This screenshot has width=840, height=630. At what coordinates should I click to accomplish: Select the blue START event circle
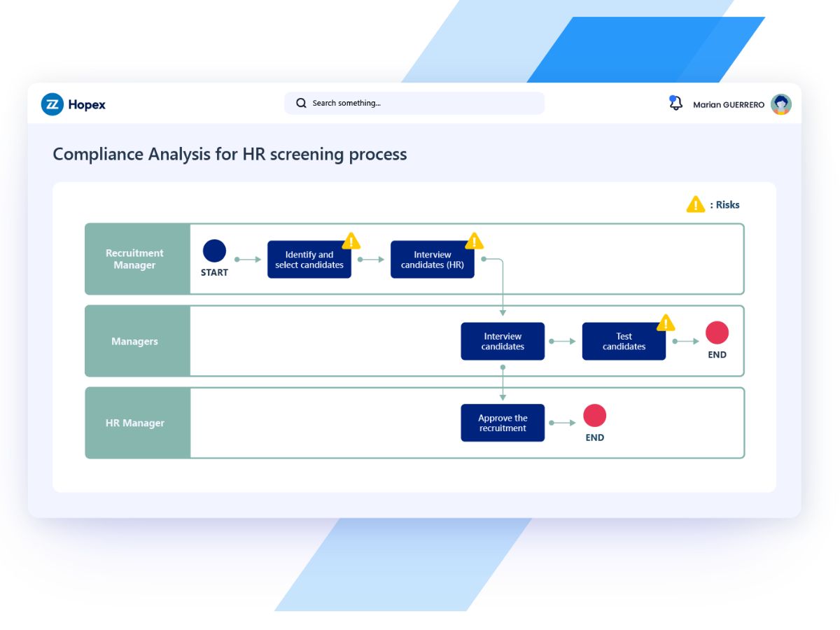point(214,251)
